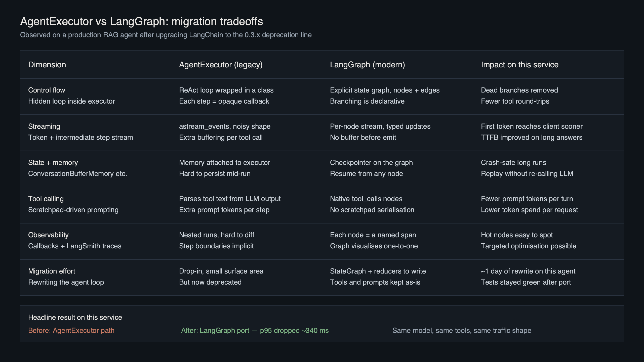The width and height of the screenshot is (644, 362).
Task: Click the slide title about migration tradeoffs
Action: click(x=141, y=21)
